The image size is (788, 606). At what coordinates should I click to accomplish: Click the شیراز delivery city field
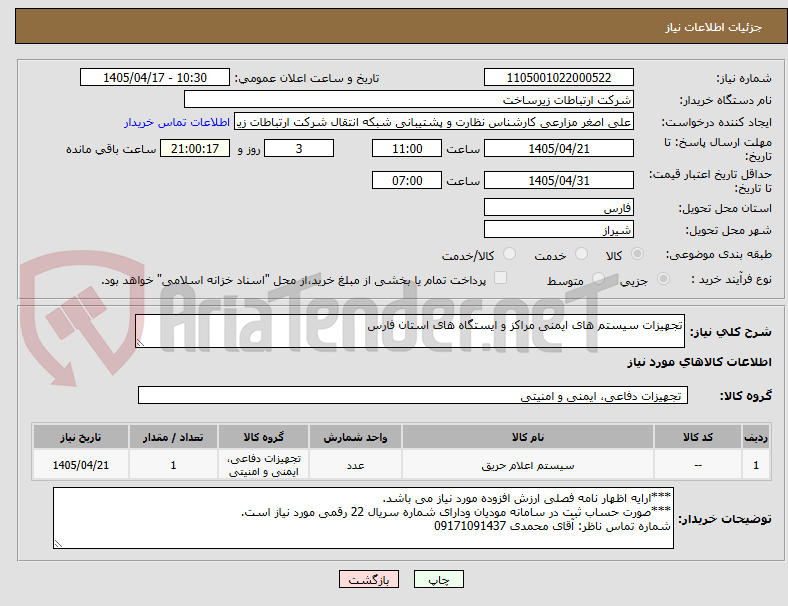558,230
